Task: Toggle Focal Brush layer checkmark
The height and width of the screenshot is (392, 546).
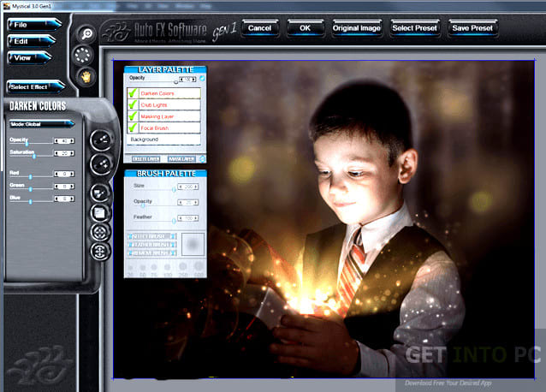Action: click(x=133, y=128)
